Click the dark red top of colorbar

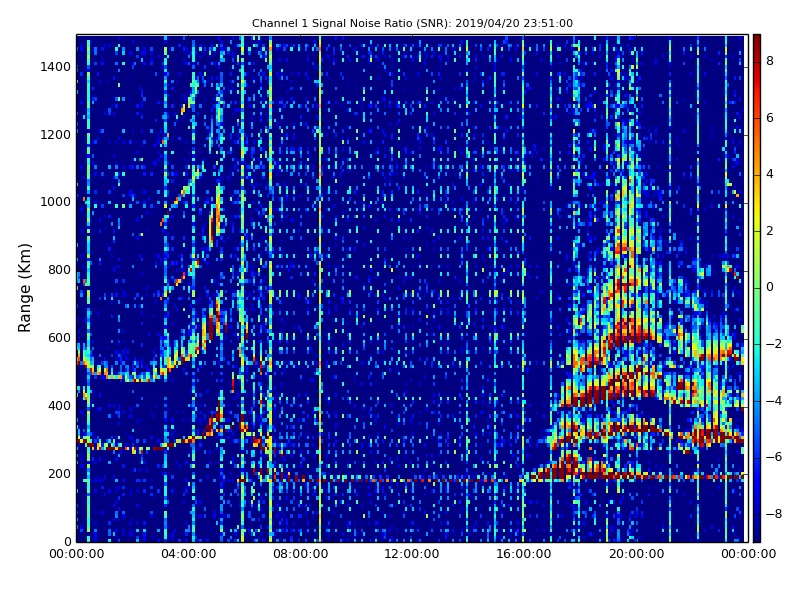[x=756, y=38]
